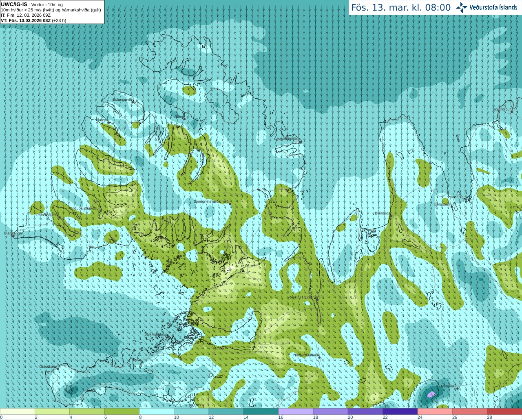Click the 22–24 m/s dark indigo legend swatch

click(400, 411)
